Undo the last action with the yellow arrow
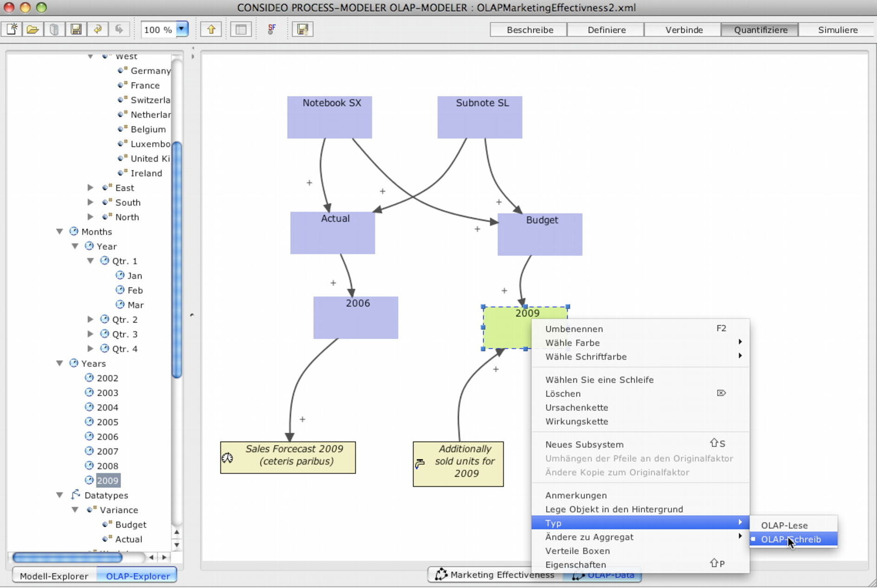Image resolution: width=877 pixels, height=588 pixels. coord(97,29)
